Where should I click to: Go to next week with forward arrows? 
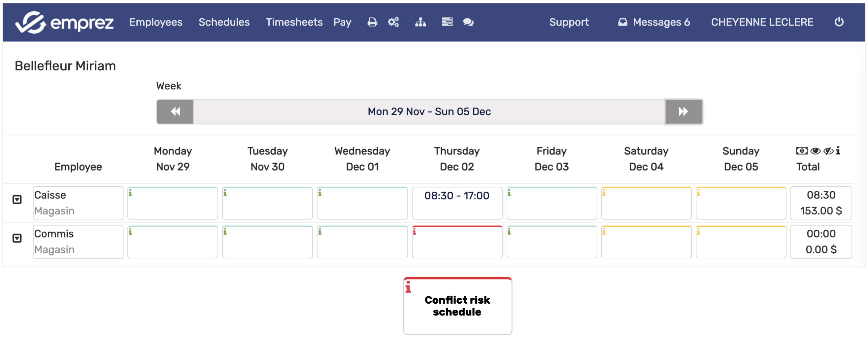(684, 112)
